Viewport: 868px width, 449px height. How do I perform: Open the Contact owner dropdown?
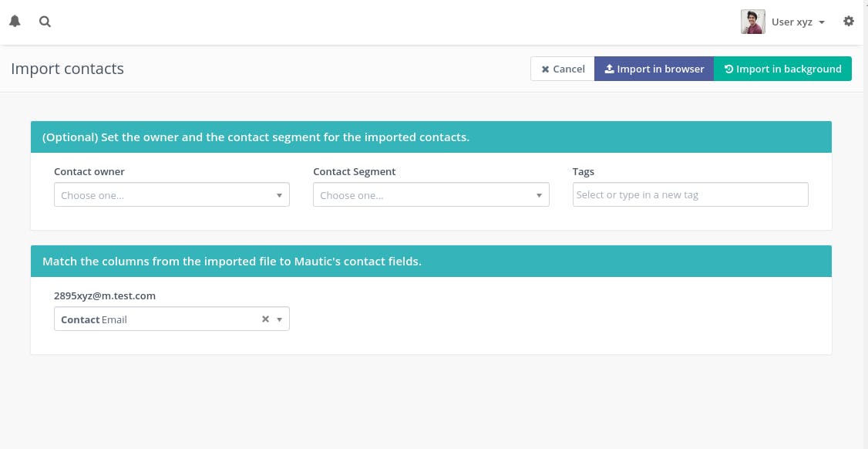[172, 194]
